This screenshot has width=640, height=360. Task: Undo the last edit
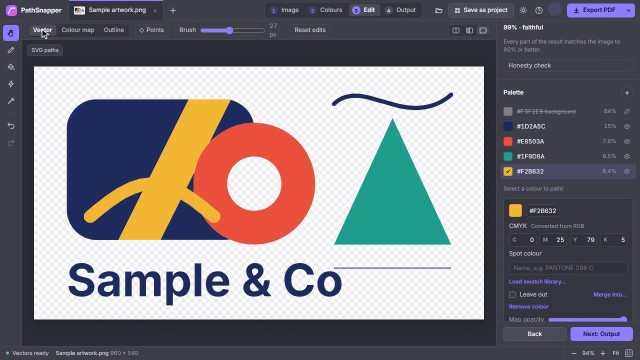tap(11, 126)
